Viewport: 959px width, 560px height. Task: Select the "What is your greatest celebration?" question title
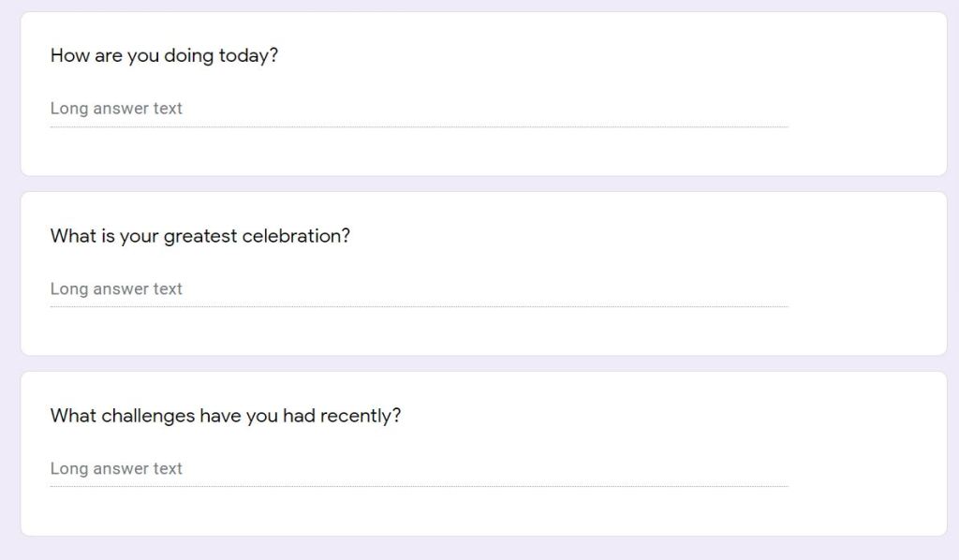[199, 236]
